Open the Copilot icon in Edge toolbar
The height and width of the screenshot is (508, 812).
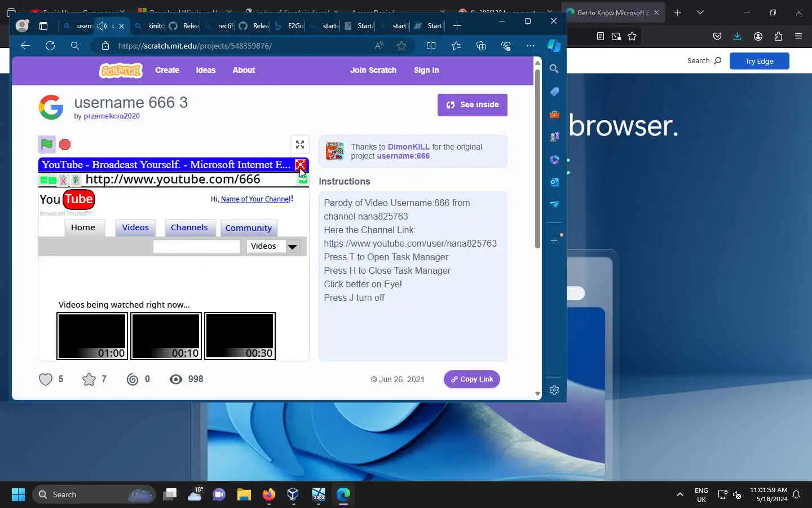tap(554, 46)
